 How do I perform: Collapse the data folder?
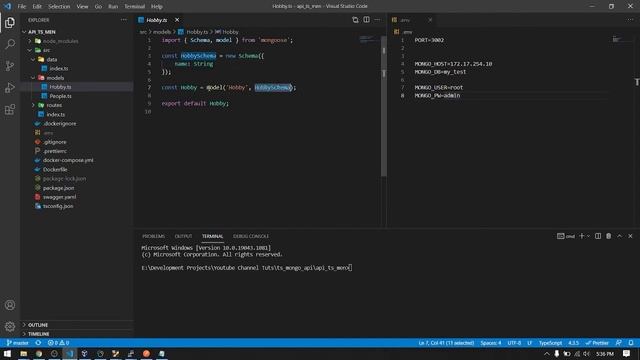(x=78, y=59)
